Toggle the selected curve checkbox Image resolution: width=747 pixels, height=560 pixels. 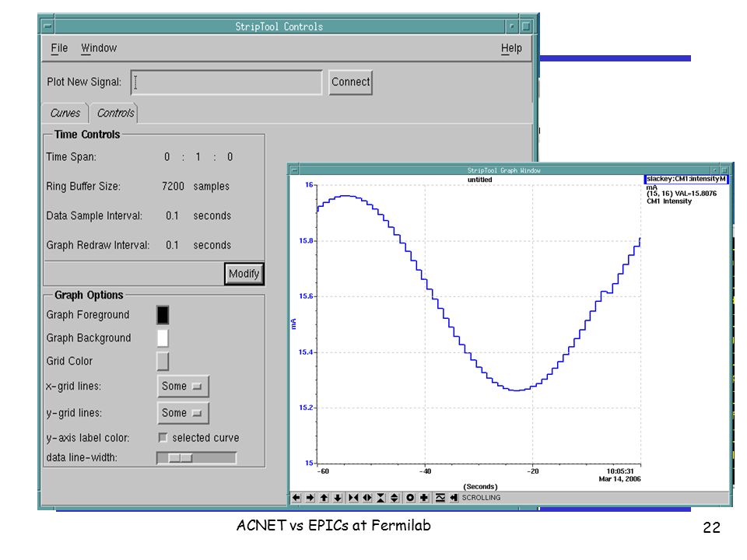[163, 437]
